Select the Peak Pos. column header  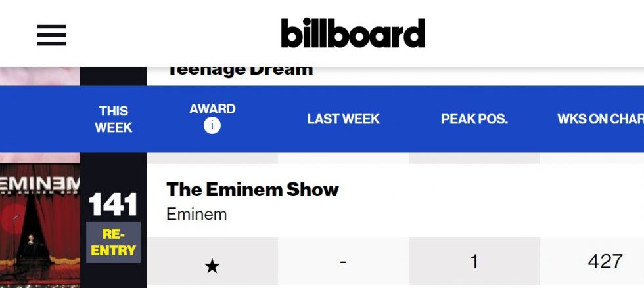coord(474,119)
